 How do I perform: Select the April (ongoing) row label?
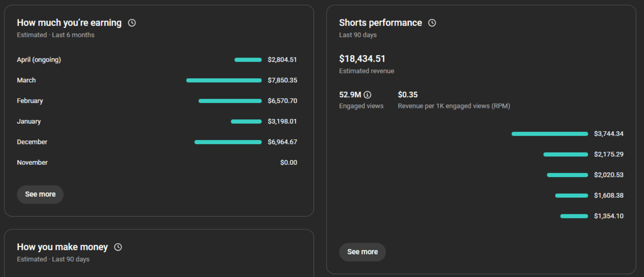tap(39, 60)
